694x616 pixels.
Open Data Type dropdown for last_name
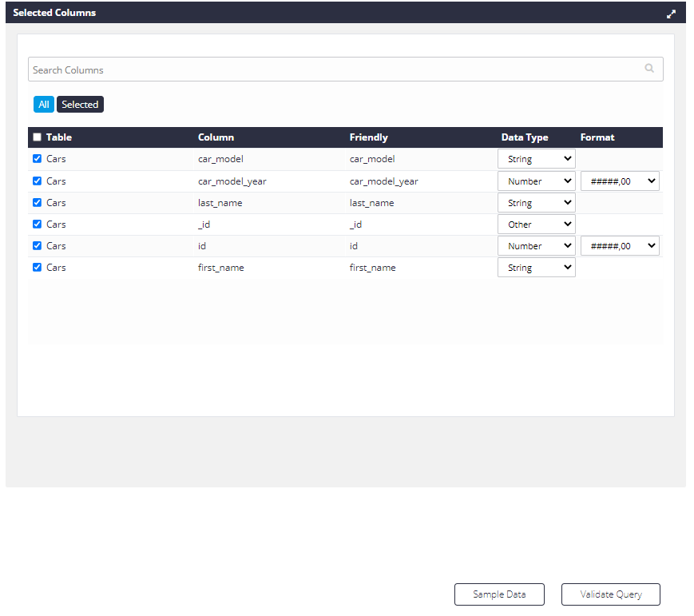537,202
